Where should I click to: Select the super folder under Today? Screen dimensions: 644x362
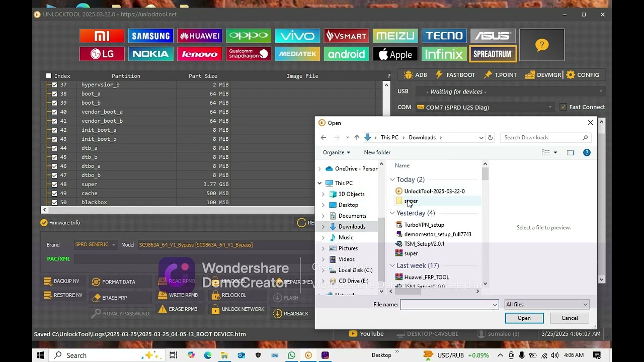pyautogui.click(x=411, y=201)
